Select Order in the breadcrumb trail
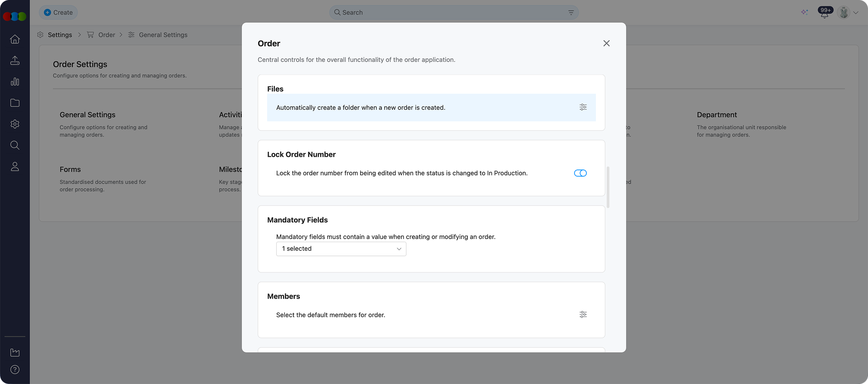Screen dimensions: 868x384 (107, 35)
